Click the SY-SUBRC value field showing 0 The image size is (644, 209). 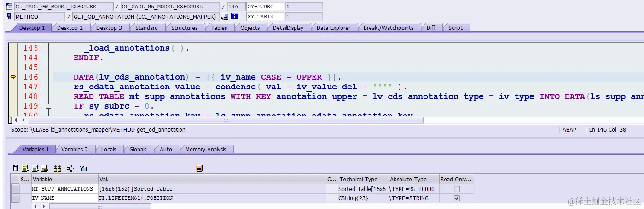304,6
